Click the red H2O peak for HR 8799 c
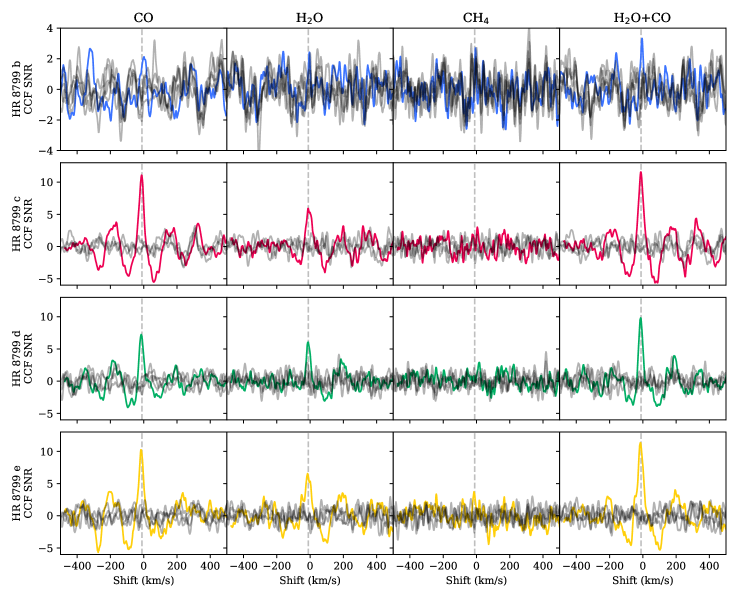Viewport: 747px width, 598px height. 308,209
